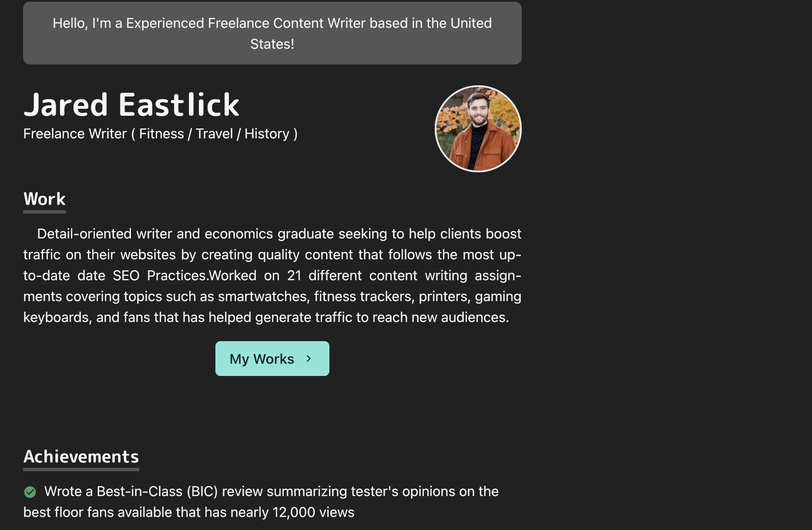Click the word Travel in the subtitle

coord(214,134)
